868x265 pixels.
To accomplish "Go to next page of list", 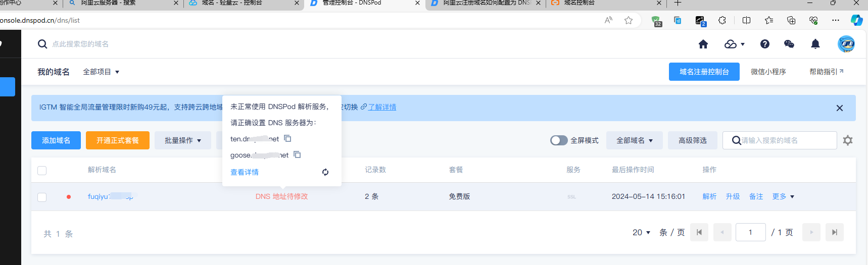I will pyautogui.click(x=811, y=232).
